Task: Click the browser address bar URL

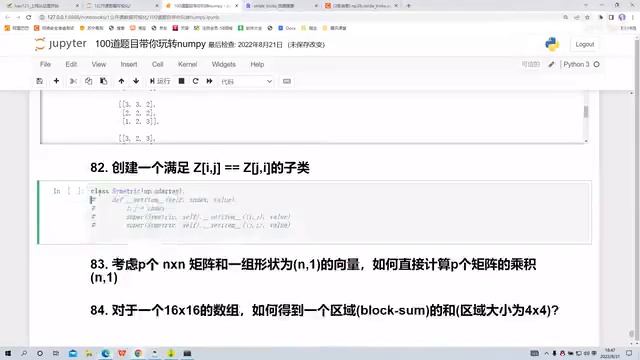Action: [133, 17]
